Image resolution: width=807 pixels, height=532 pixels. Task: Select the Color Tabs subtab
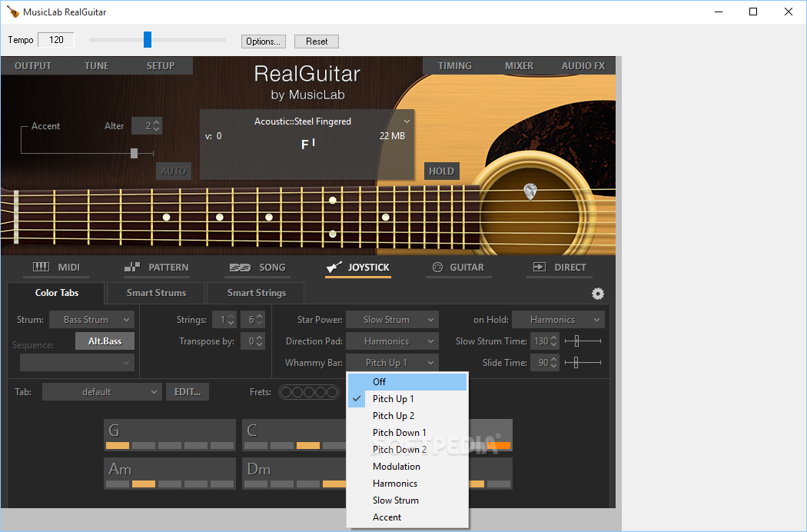57,292
